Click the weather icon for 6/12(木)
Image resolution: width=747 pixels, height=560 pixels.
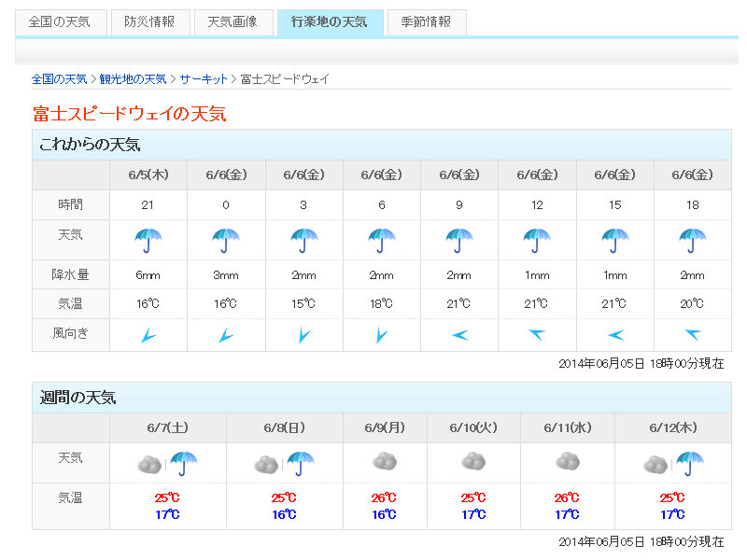pos(673,463)
